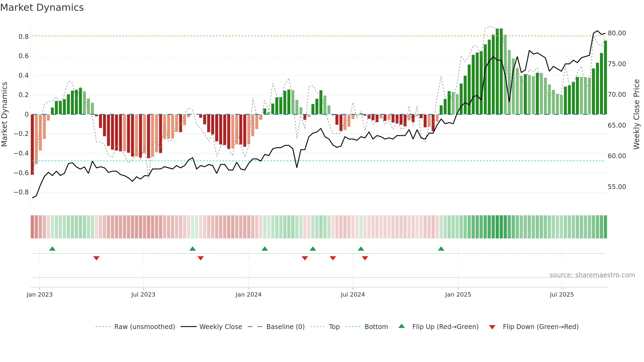Select the Flip Up marker just after Jan 2024
644x362 pixels.
(x=265, y=249)
